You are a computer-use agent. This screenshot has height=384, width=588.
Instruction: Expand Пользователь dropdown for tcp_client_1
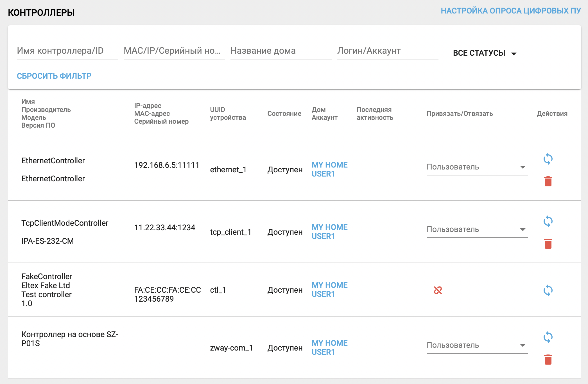[x=477, y=229]
